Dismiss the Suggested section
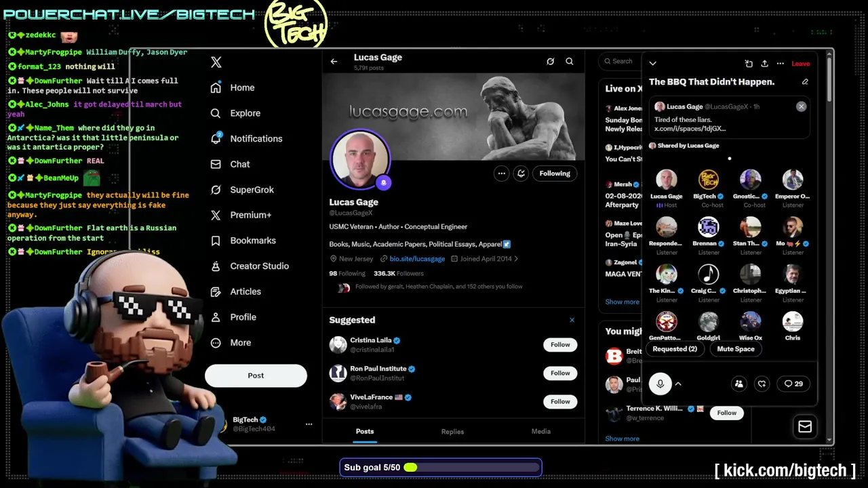Image resolution: width=868 pixels, height=488 pixels. [572, 320]
